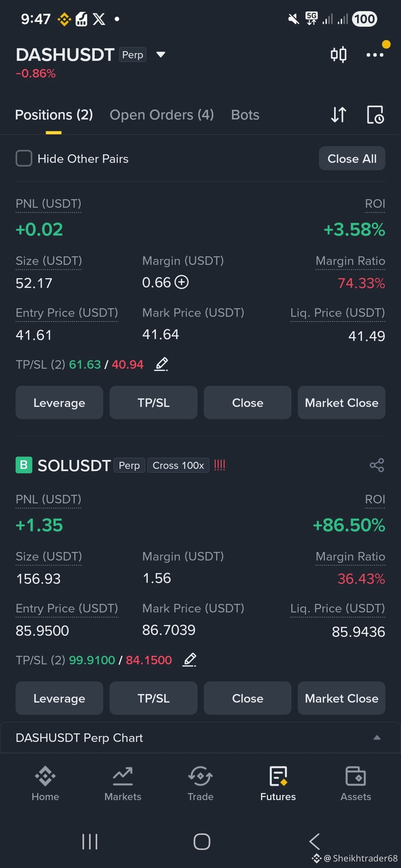This screenshot has width=401, height=868.
Task: Tap the sort positions arrows icon
Action: click(338, 115)
